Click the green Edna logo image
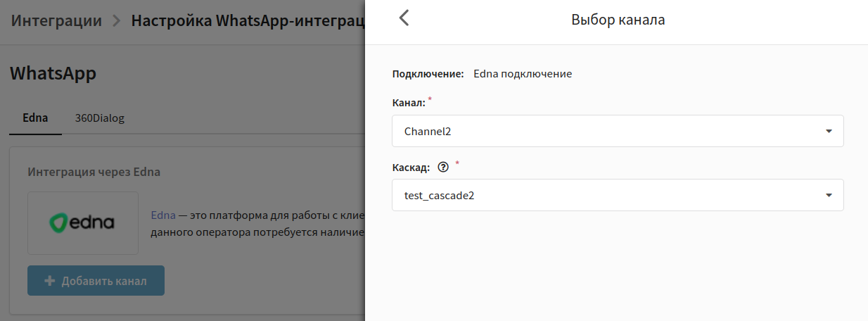This screenshot has height=321, width=868. coord(83,223)
